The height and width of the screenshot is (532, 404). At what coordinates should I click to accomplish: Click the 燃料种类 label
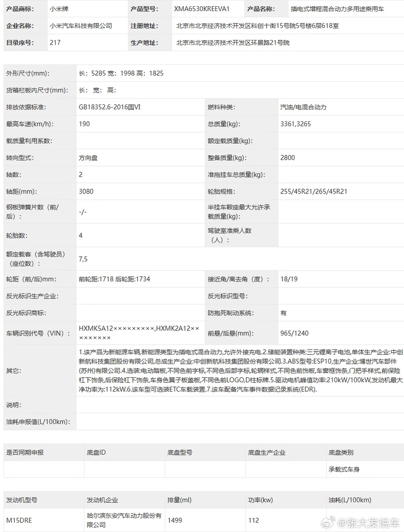coord(222,107)
